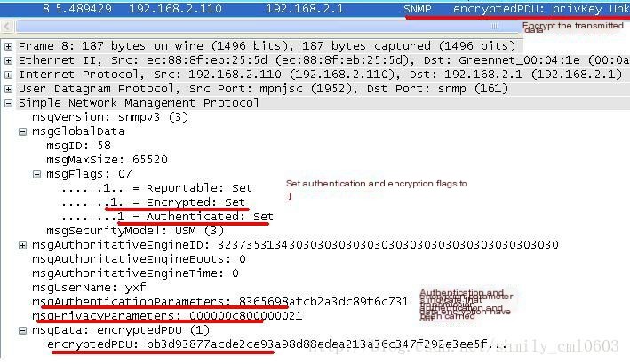Collapse Simple Network Management Protocol section

[8, 104]
